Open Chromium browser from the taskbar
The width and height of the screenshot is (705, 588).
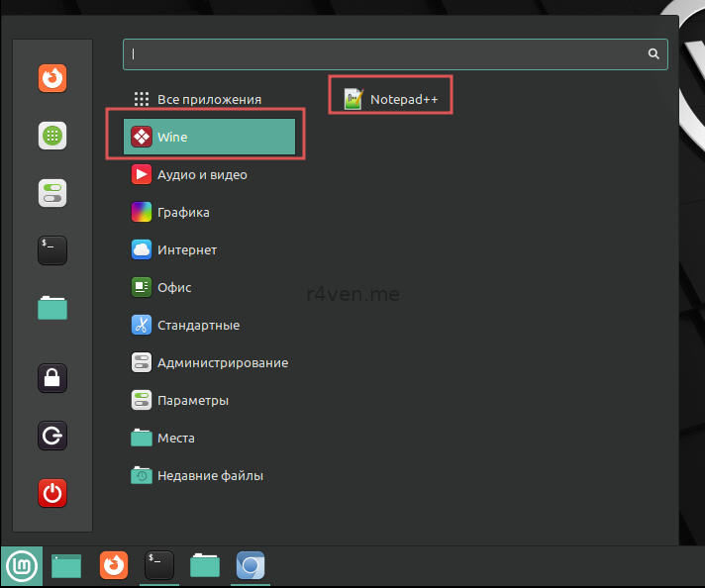(251, 566)
